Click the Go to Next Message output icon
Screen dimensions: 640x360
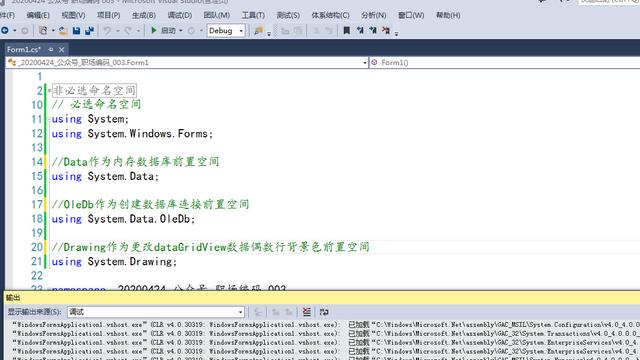tap(289, 312)
